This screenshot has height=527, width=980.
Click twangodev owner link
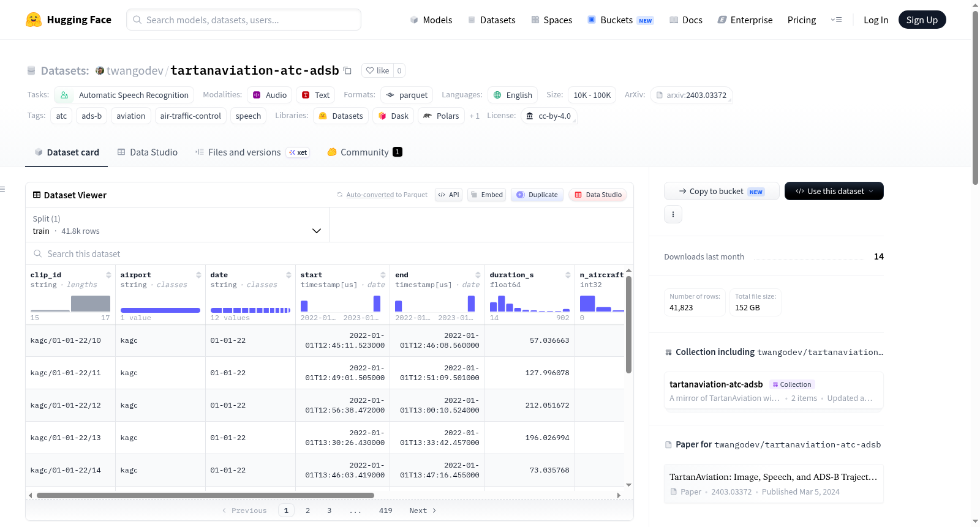tap(135, 70)
